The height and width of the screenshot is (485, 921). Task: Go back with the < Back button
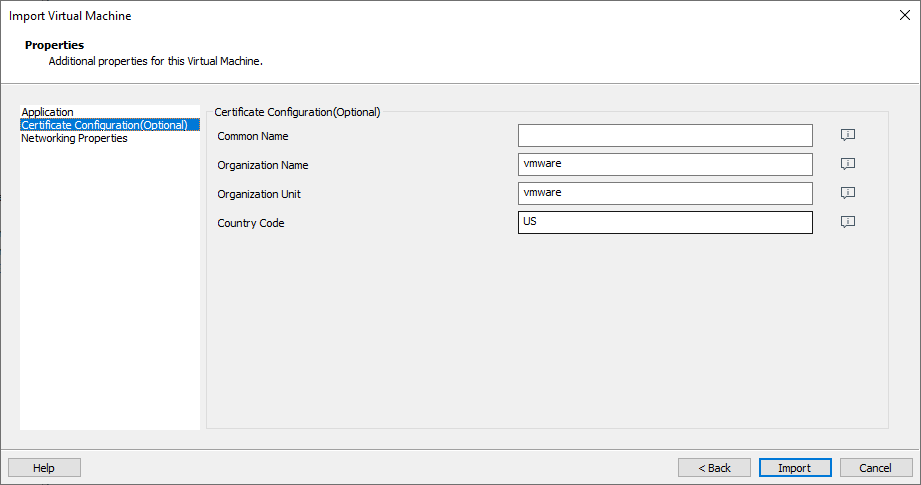pos(714,468)
